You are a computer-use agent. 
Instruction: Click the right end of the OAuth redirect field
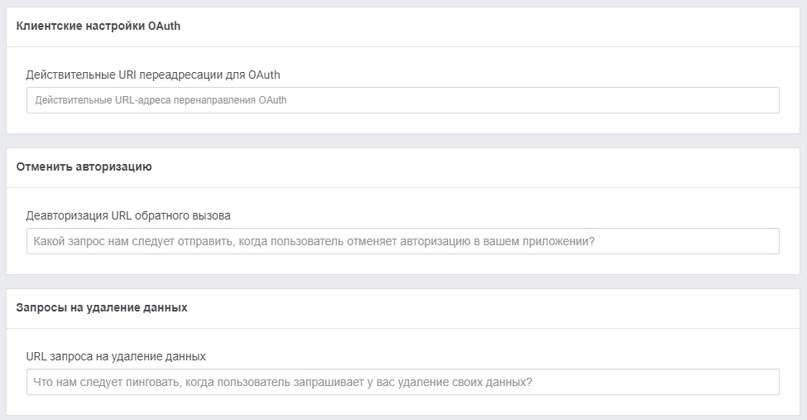click(767, 100)
